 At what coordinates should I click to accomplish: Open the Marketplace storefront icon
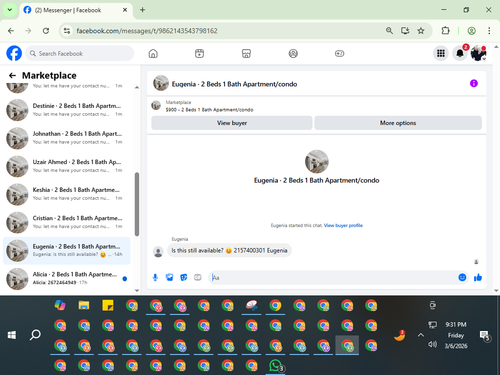point(246,53)
